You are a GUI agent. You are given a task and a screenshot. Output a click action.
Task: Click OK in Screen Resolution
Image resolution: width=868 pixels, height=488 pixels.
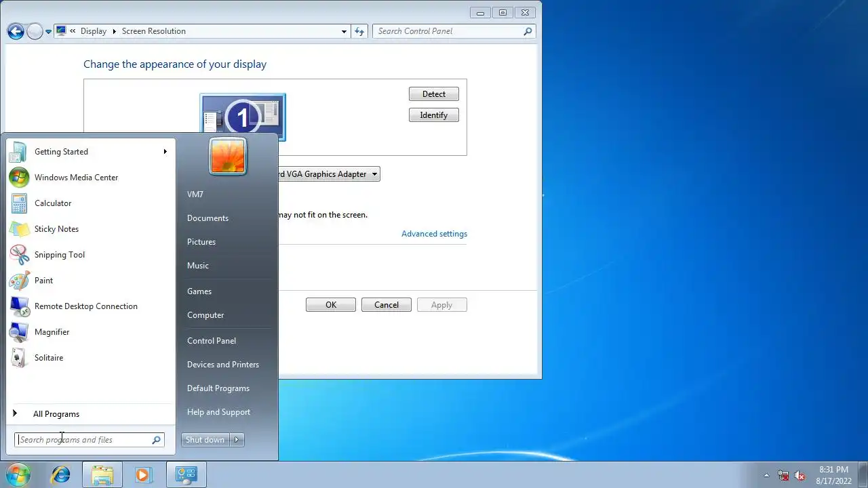tap(331, 305)
